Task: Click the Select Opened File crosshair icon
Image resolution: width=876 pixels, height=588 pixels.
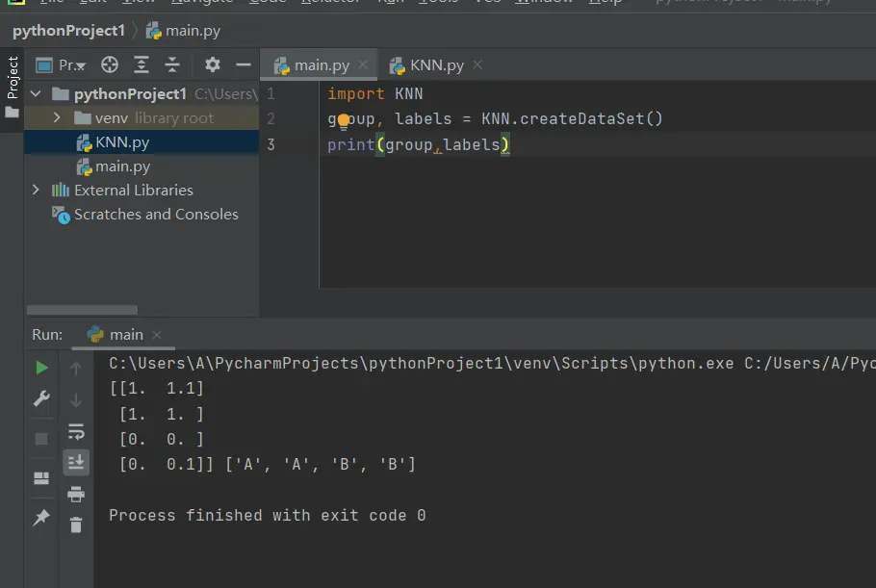Action: pyautogui.click(x=110, y=64)
